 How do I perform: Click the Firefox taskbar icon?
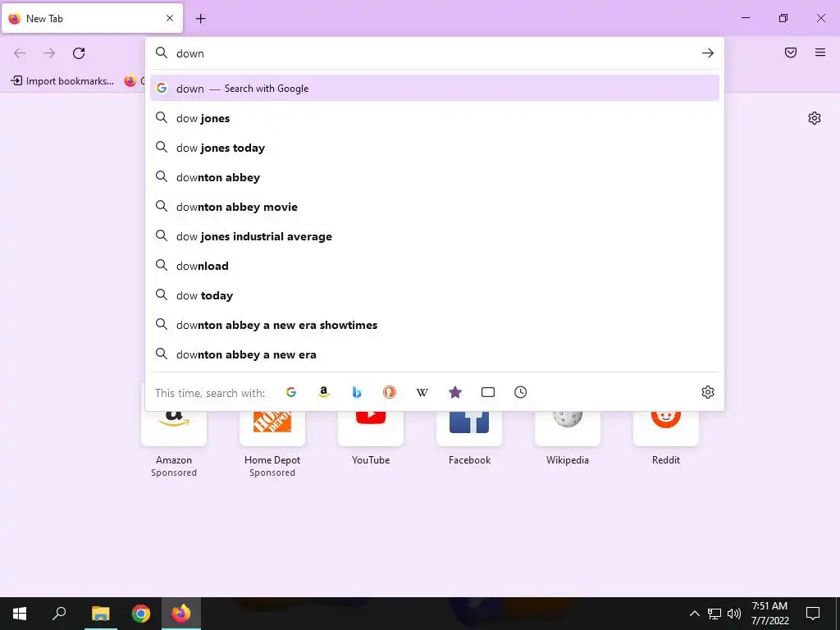(181, 614)
